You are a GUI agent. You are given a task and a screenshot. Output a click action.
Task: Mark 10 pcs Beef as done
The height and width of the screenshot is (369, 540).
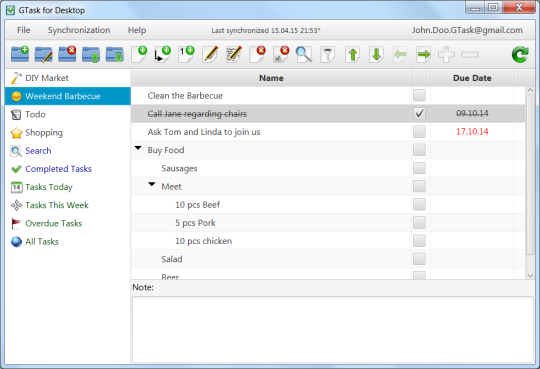point(419,204)
